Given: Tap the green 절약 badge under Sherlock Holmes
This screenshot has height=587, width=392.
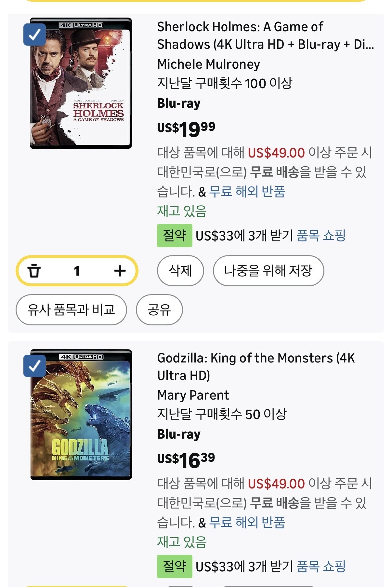Looking at the screenshot, I should coord(175,236).
